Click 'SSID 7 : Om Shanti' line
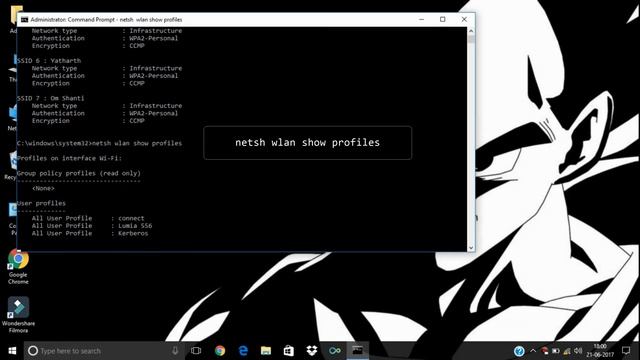Screen dimensions: 640x360 (51, 98)
